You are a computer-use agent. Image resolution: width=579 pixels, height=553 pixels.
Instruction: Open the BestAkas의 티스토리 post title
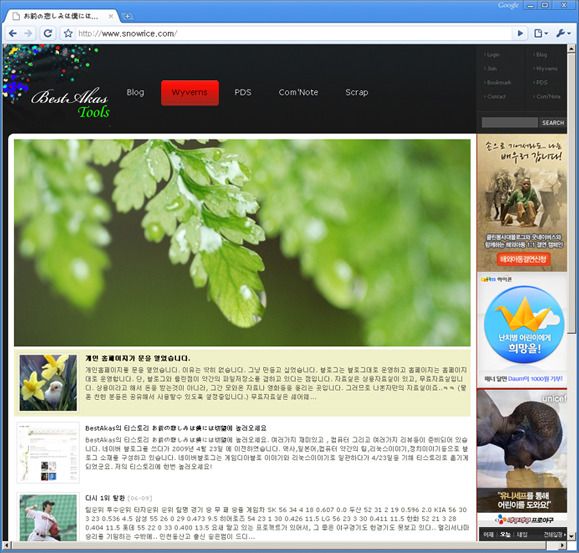pyautogui.click(x=176, y=428)
